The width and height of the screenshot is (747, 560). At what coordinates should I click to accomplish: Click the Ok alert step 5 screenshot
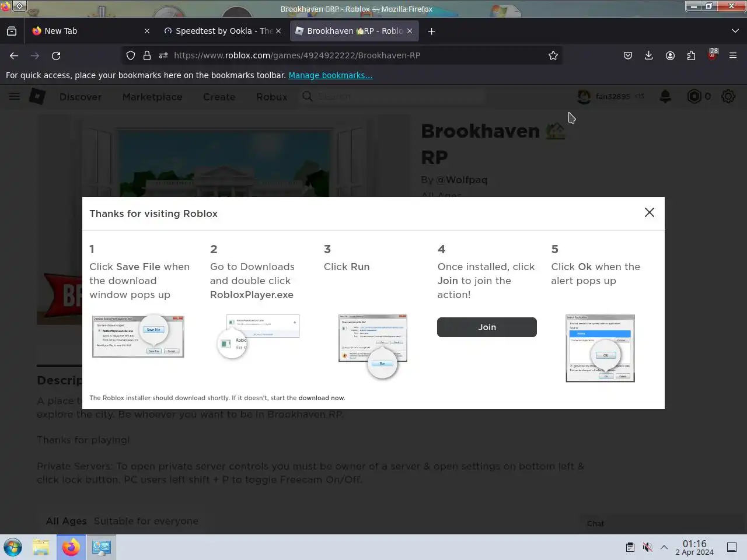pyautogui.click(x=600, y=348)
